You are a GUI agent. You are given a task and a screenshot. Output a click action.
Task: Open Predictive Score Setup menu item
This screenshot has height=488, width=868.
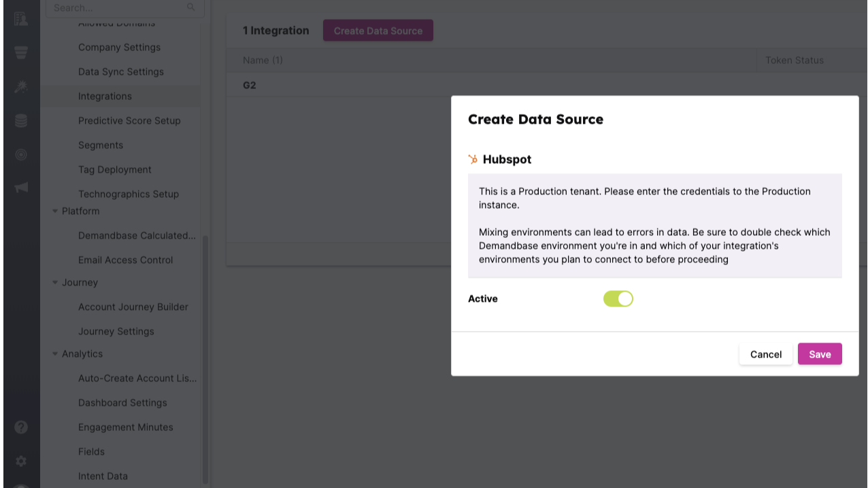click(129, 120)
